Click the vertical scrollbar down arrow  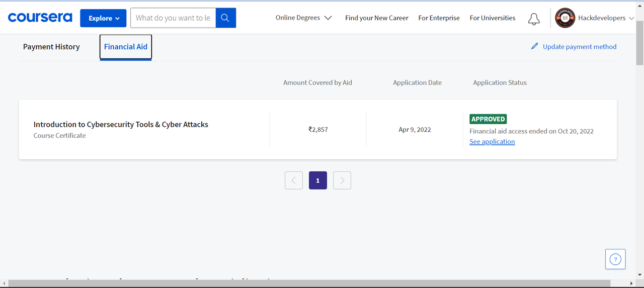point(639,275)
